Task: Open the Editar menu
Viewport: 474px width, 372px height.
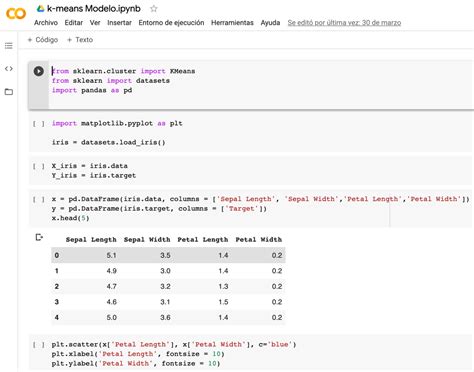Action: click(x=74, y=23)
